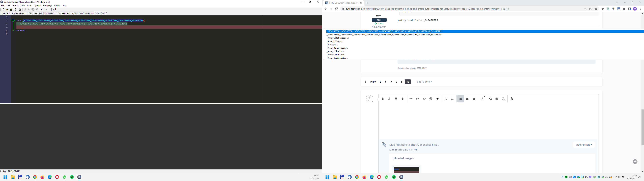Image resolution: width=644 pixels, height=181 pixels.
Task: Switch to the 6 ADO_CONSTANTS.au3 tab
Action: pyautogui.click(x=83, y=13)
